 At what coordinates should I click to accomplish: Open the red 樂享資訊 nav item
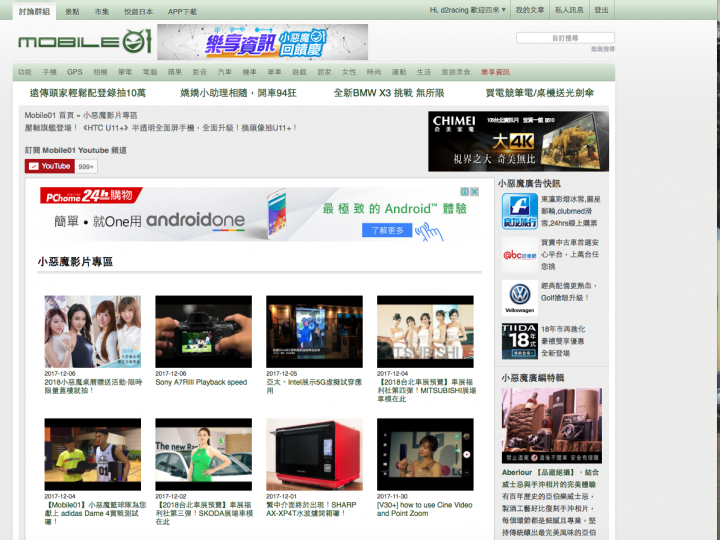click(495, 72)
